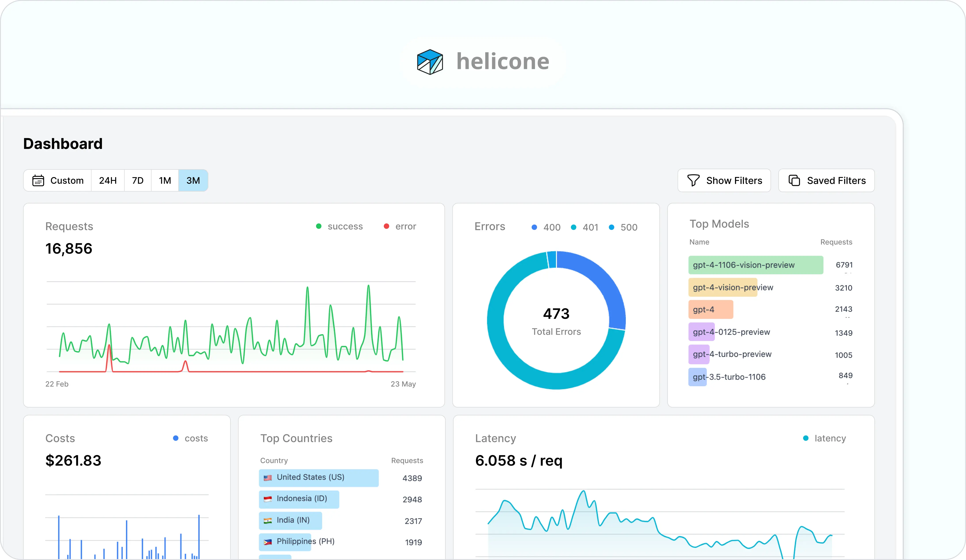966x560 pixels.
Task: Select the gpt-4-1106-vision-preview model badge
Action: point(755,265)
